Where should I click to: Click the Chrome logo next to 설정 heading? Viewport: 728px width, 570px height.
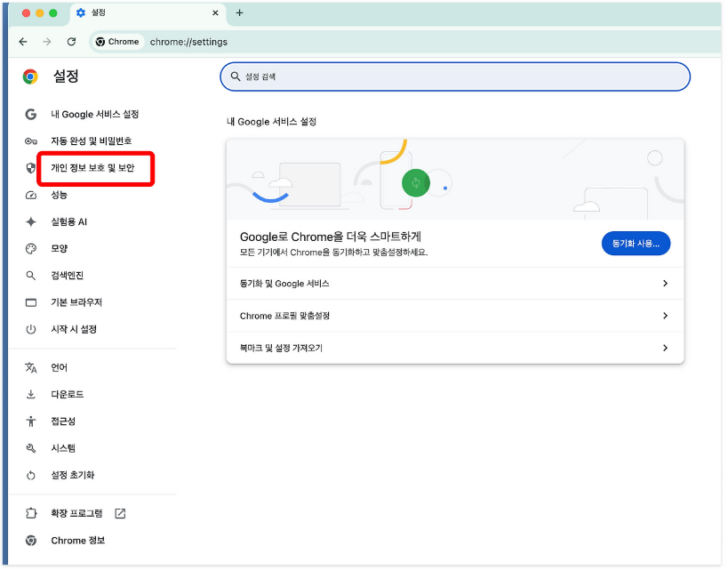(30, 76)
